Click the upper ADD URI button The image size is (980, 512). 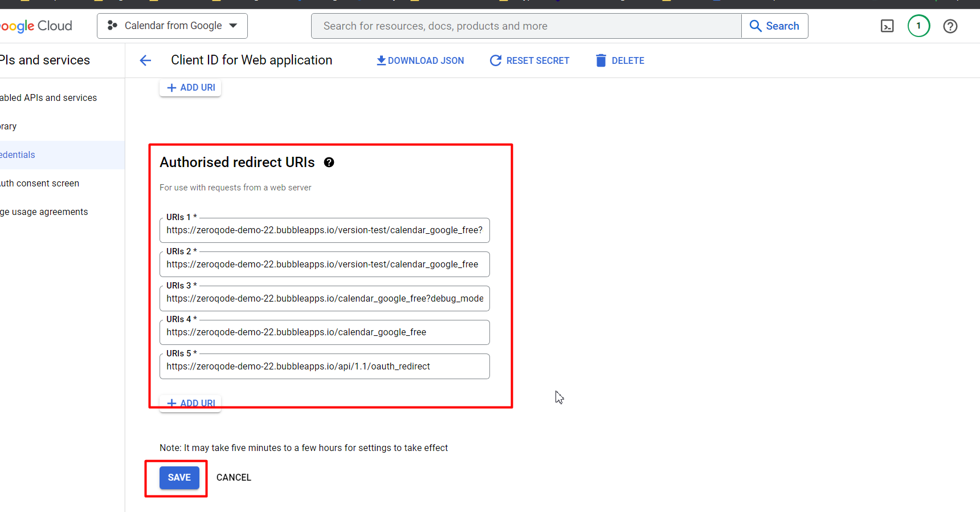pyautogui.click(x=190, y=88)
